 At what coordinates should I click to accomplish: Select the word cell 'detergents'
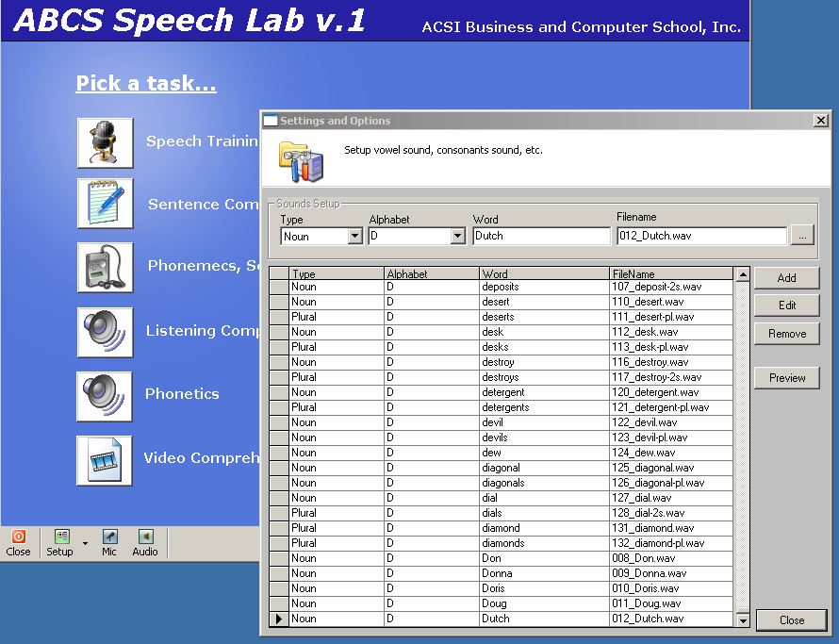(x=544, y=407)
